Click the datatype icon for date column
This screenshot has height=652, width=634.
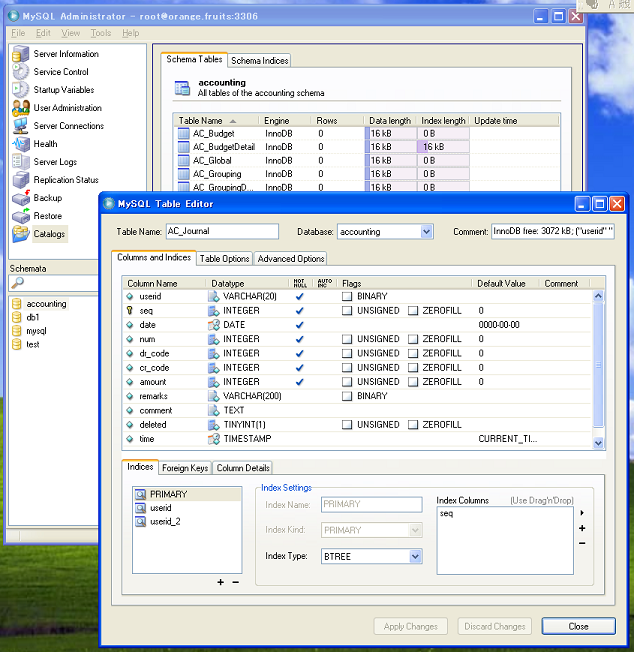[x=214, y=325]
